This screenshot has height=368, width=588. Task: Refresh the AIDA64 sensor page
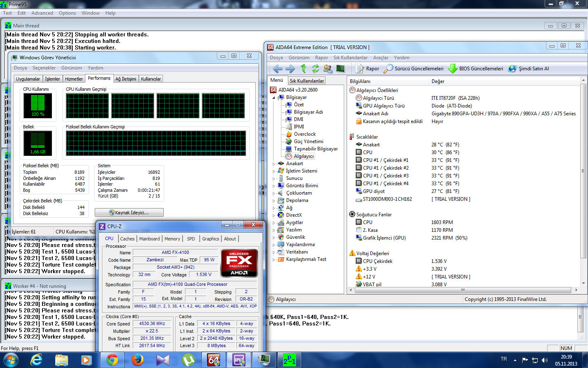click(316, 69)
